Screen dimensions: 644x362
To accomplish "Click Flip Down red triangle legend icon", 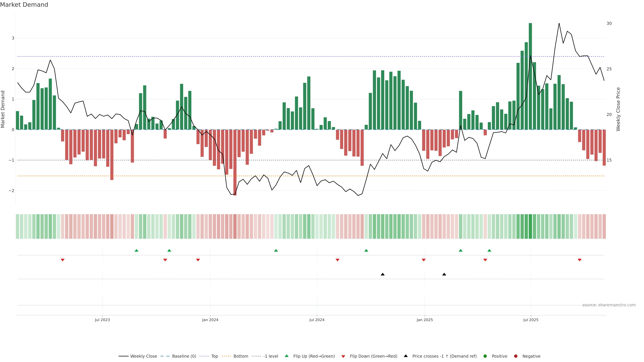I will pos(343,356).
